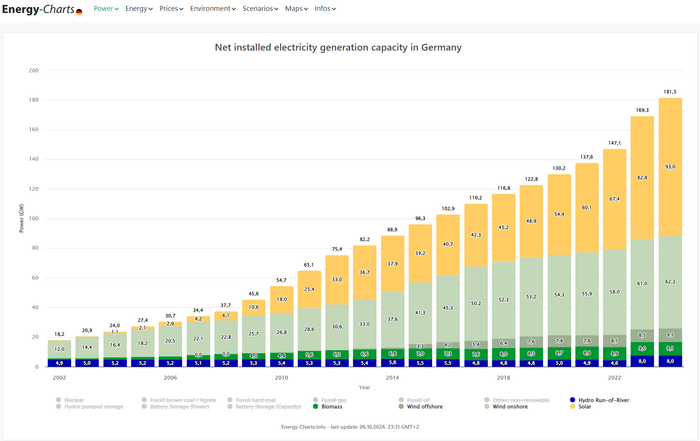Click the chart title text

coord(338,47)
